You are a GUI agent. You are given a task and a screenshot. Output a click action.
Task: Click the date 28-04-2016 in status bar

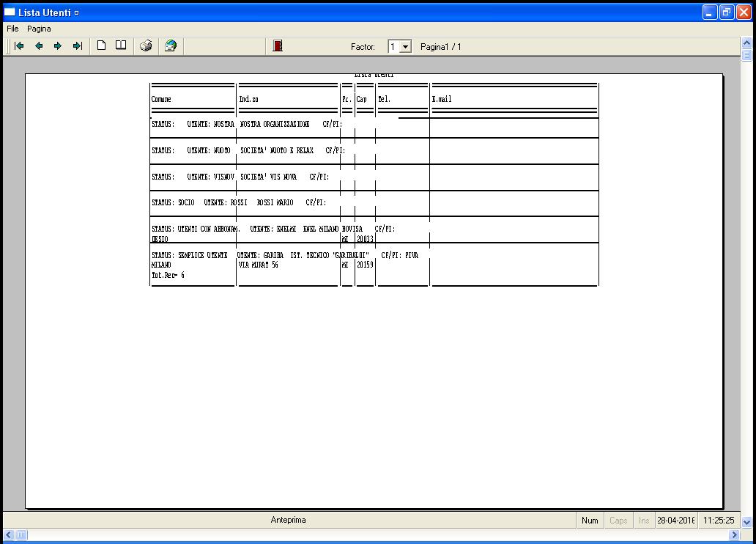point(675,521)
